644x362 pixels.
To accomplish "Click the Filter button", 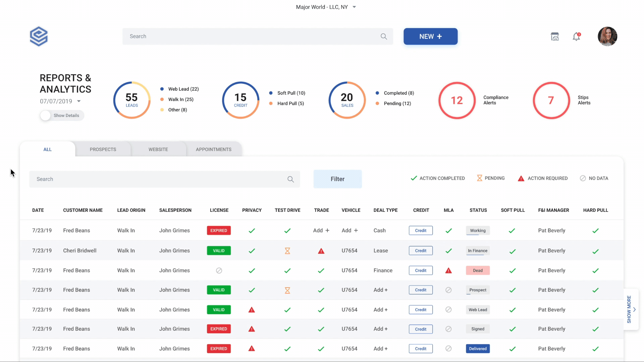I will tap(337, 179).
